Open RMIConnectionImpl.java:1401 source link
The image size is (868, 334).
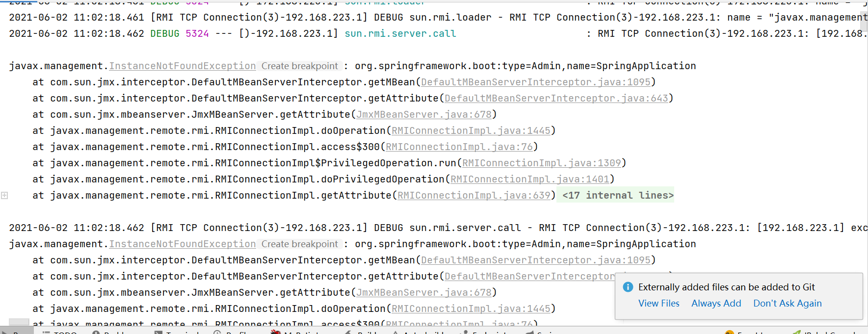(x=530, y=179)
